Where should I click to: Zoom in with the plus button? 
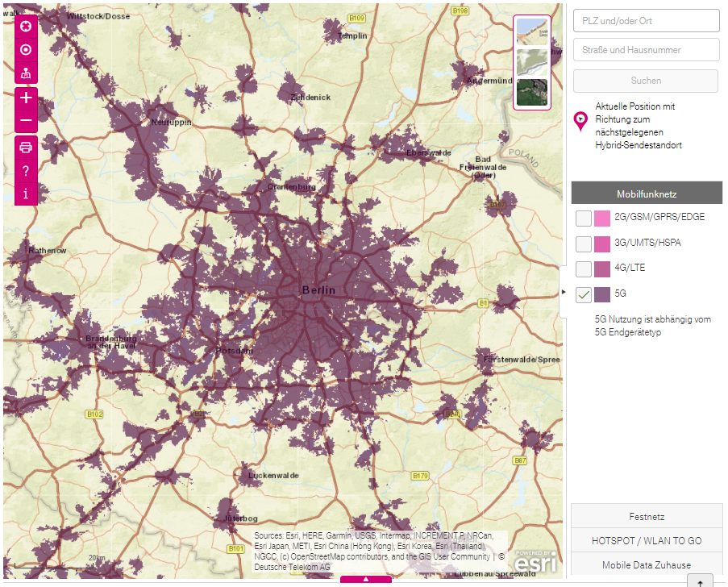pos(26,98)
